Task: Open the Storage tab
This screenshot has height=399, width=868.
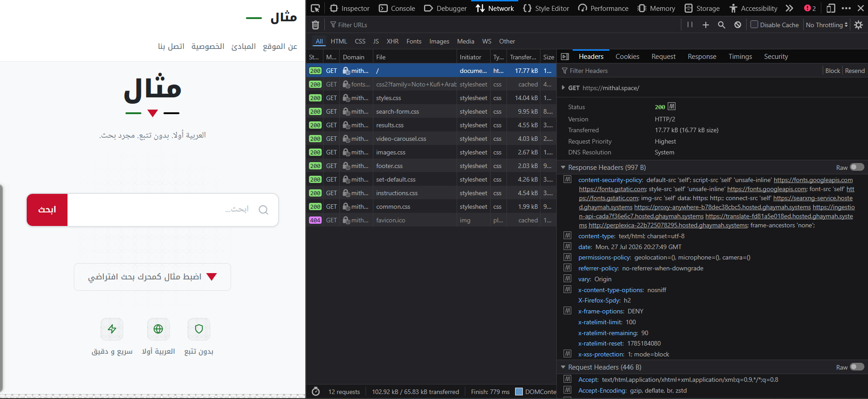Action: [x=702, y=8]
